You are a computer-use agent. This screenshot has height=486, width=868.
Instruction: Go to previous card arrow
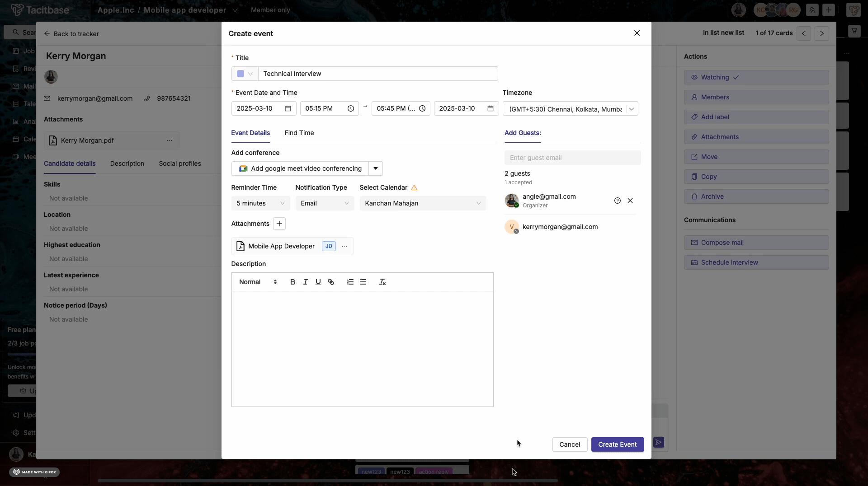pos(804,33)
